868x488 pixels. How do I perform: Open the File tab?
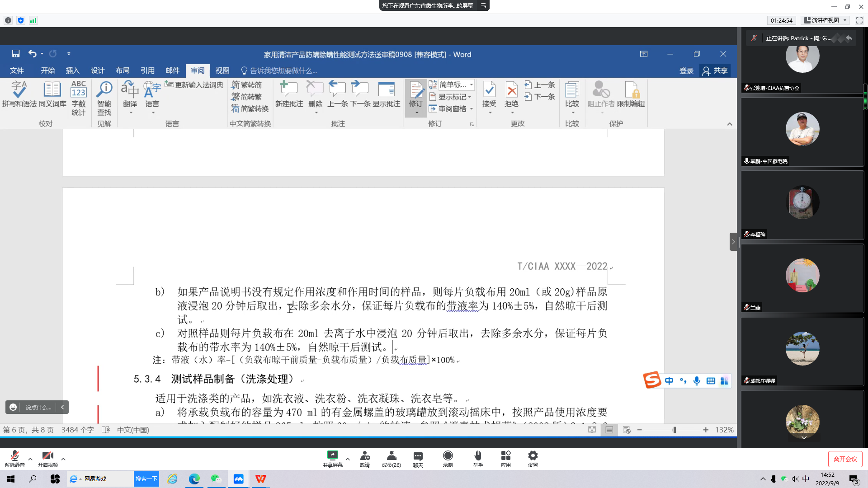pos(17,70)
